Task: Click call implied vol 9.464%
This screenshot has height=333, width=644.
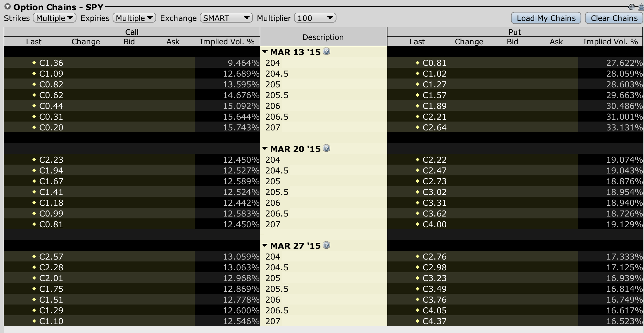Action: tap(244, 63)
